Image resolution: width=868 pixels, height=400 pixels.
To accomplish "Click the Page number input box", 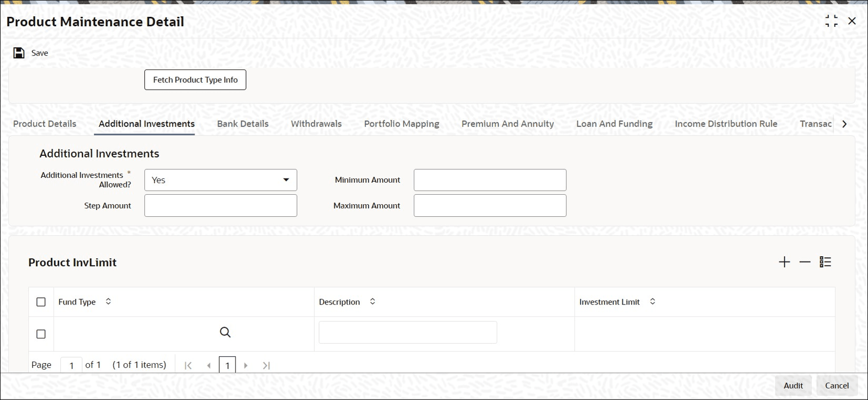I will (71, 365).
